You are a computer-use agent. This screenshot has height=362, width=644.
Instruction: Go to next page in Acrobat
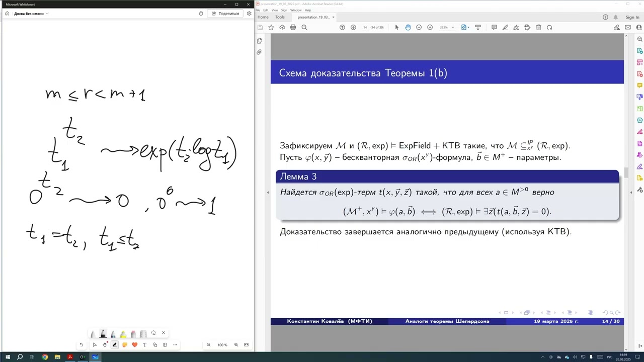(x=353, y=27)
